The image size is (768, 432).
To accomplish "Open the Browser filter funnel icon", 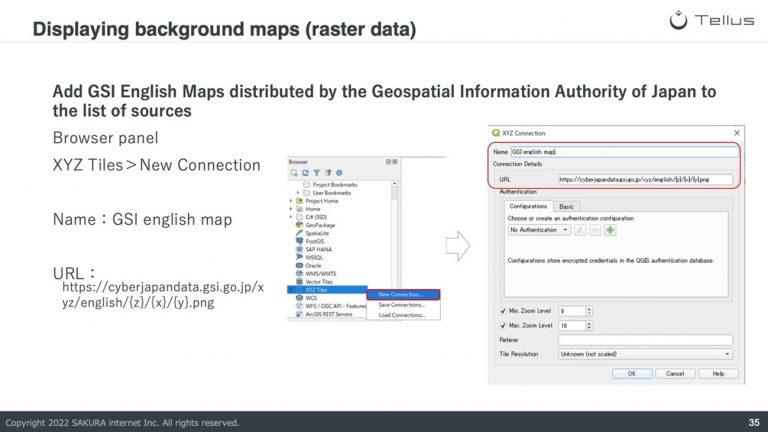I will [x=316, y=173].
